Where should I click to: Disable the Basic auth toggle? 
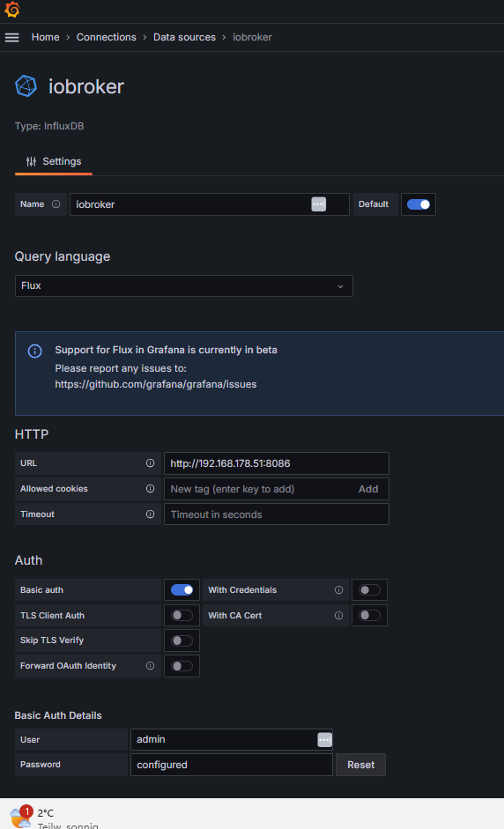click(x=182, y=590)
